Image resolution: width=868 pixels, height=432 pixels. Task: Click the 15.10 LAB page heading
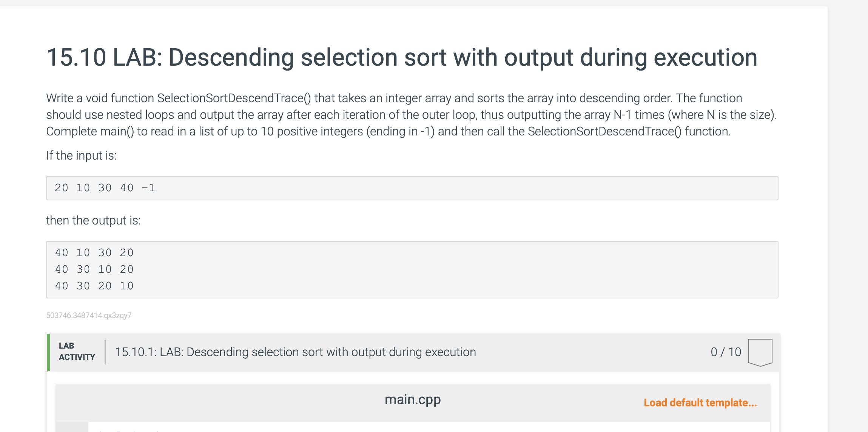coord(402,58)
